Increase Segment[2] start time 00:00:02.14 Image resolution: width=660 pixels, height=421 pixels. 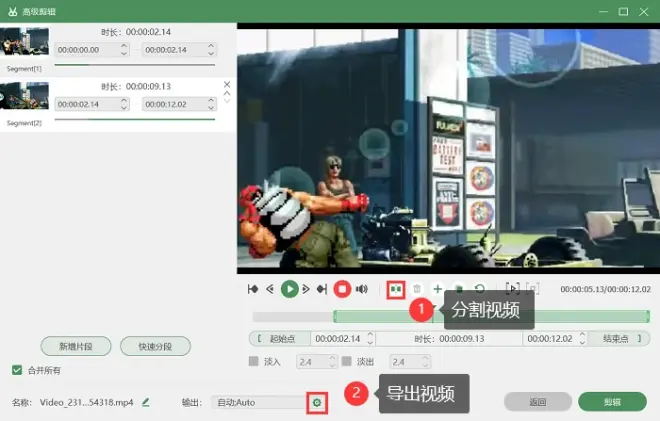(x=124, y=101)
